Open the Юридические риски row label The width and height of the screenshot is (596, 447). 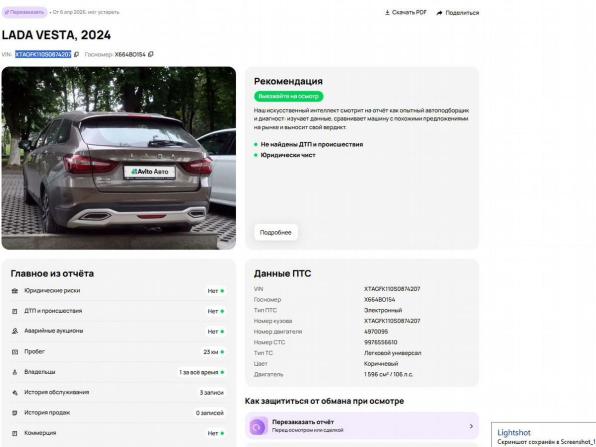[x=52, y=290]
